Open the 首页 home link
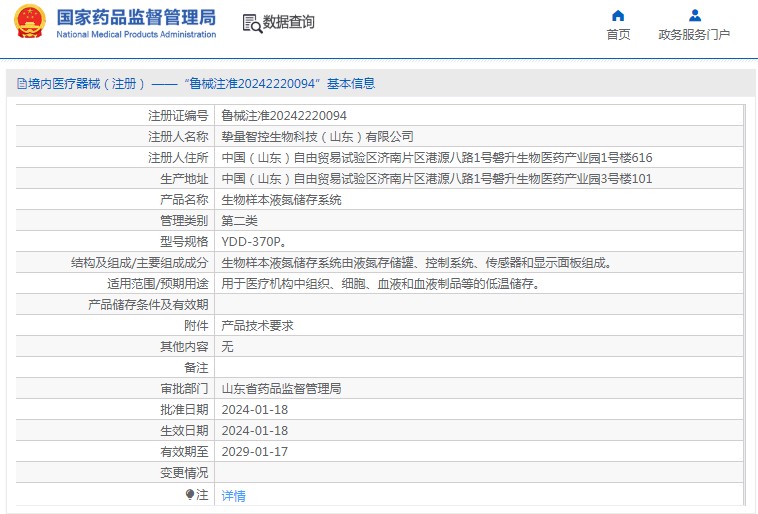758x514 pixels. 618,35
